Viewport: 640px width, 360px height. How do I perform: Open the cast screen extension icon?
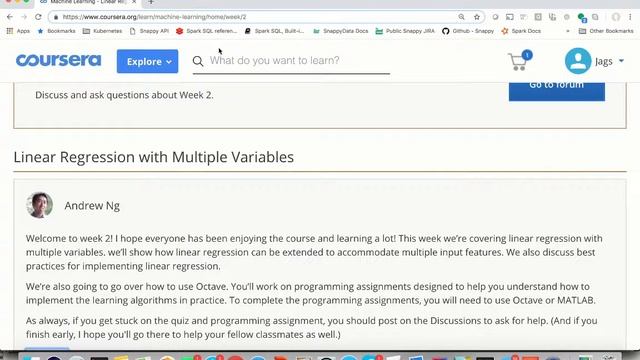coord(509,17)
